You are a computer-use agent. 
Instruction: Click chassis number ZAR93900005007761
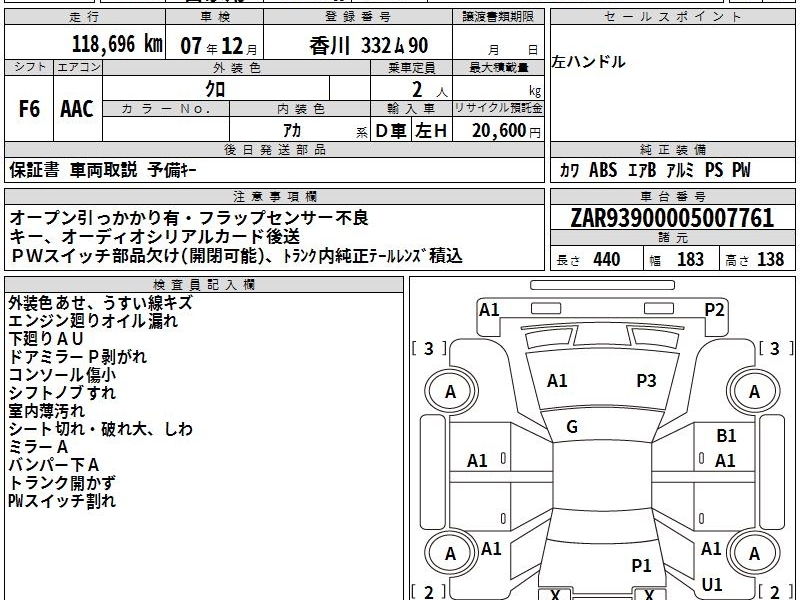coord(672,218)
